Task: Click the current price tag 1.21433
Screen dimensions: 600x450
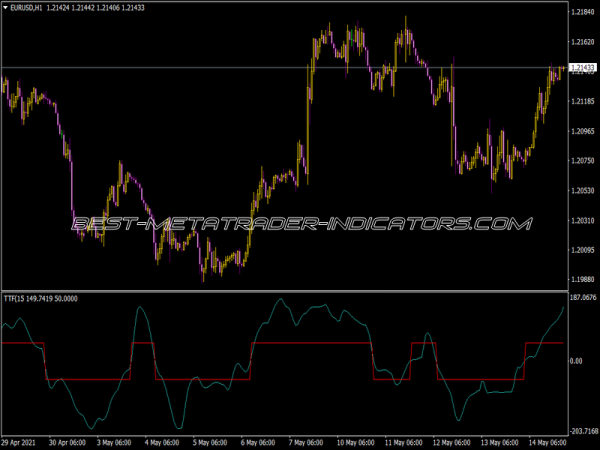Action: [581, 69]
